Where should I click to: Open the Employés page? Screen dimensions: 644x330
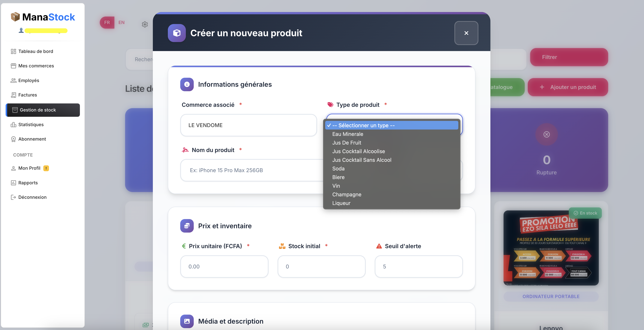43,80
